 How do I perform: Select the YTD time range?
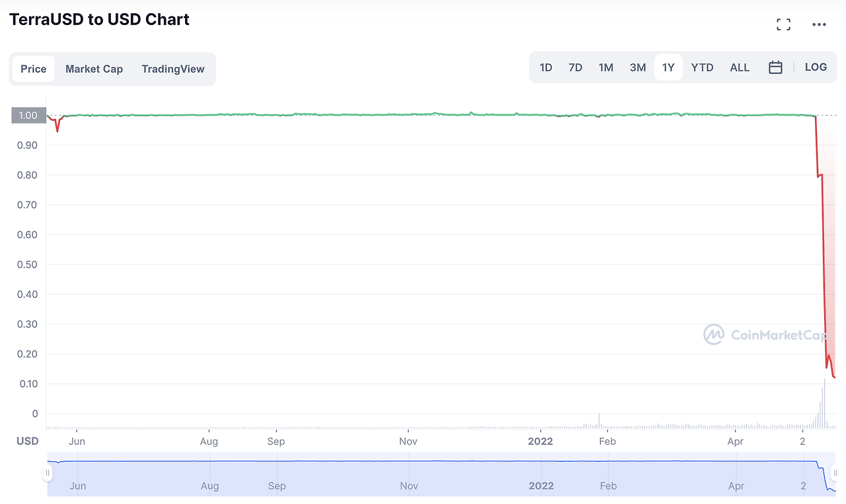click(702, 67)
